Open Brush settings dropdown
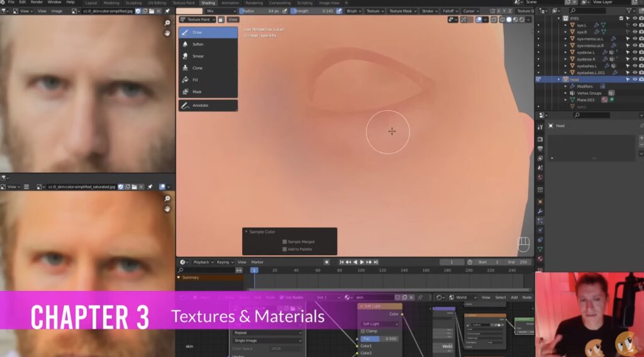The width and height of the screenshot is (644, 357). click(x=354, y=11)
